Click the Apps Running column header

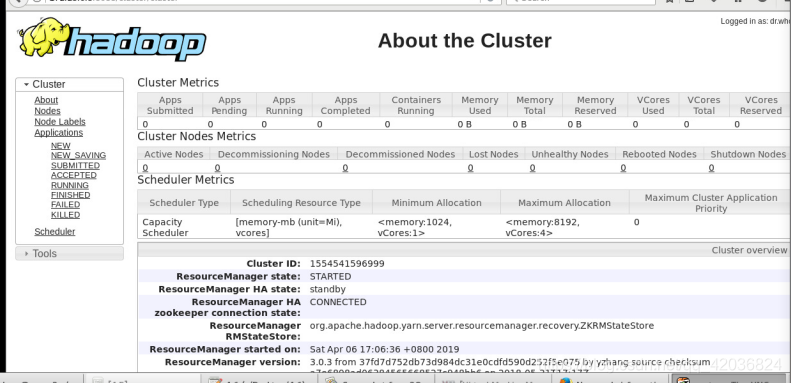(x=284, y=105)
